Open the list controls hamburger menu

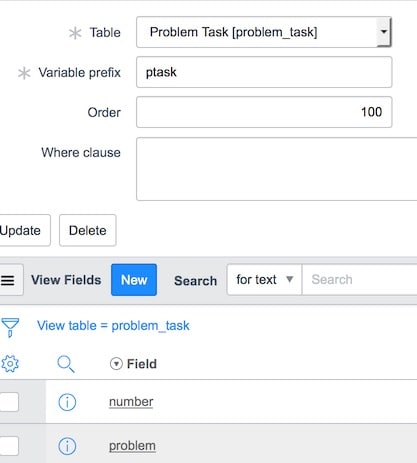tap(7, 280)
